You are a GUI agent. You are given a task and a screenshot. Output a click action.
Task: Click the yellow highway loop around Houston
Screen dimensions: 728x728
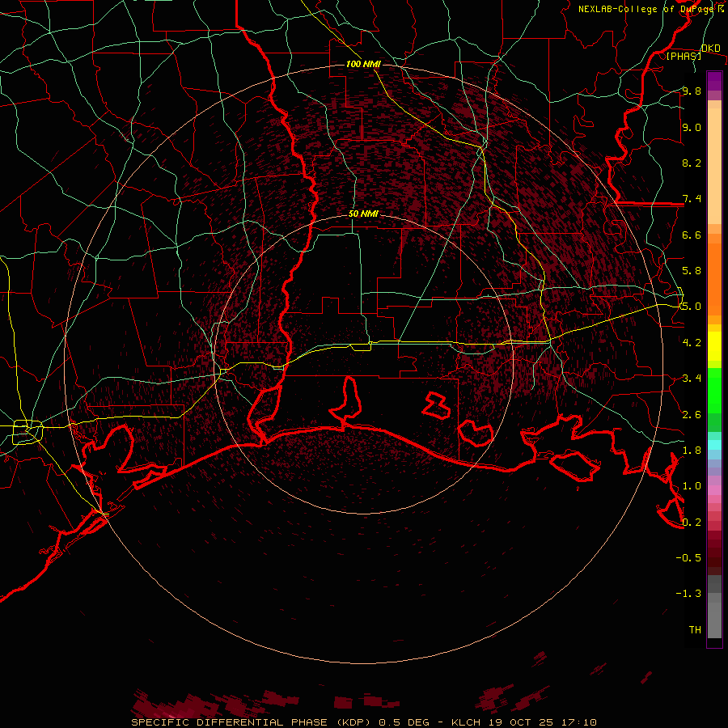tap(28, 431)
